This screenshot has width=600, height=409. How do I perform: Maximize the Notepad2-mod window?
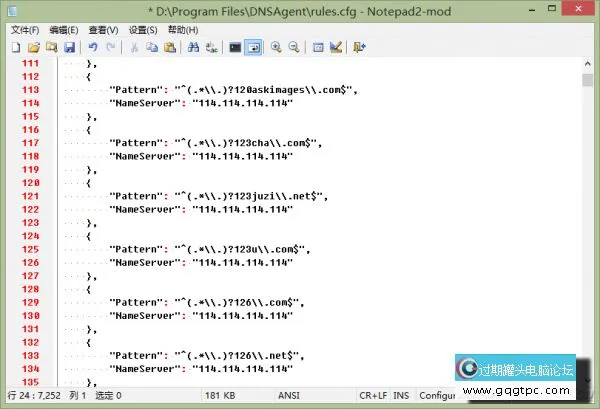551,8
